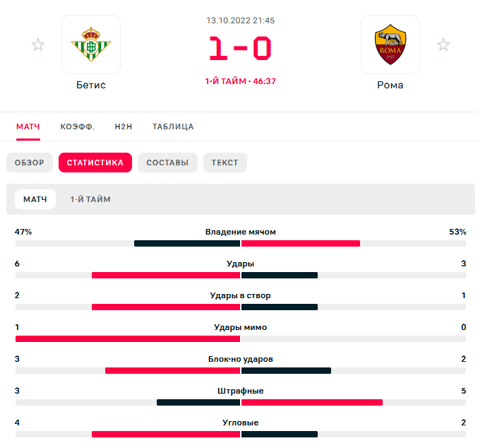Click the 1-0 live score
Image resolution: width=478 pixels, height=448 pixels.
tap(240, 48)
